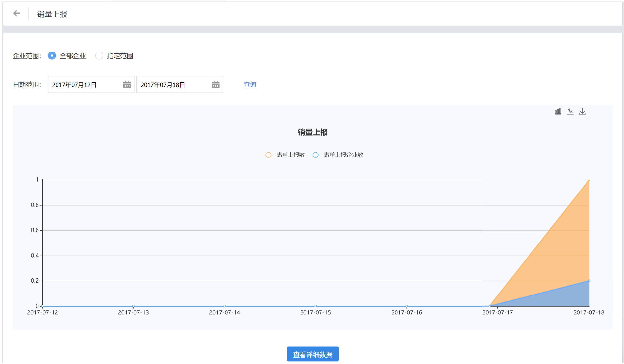The width and height of the screenshot is (624, 364).
Task: Click x-axis label 2017-07-18
Action: pyautogui.click(x=589, y=313)
